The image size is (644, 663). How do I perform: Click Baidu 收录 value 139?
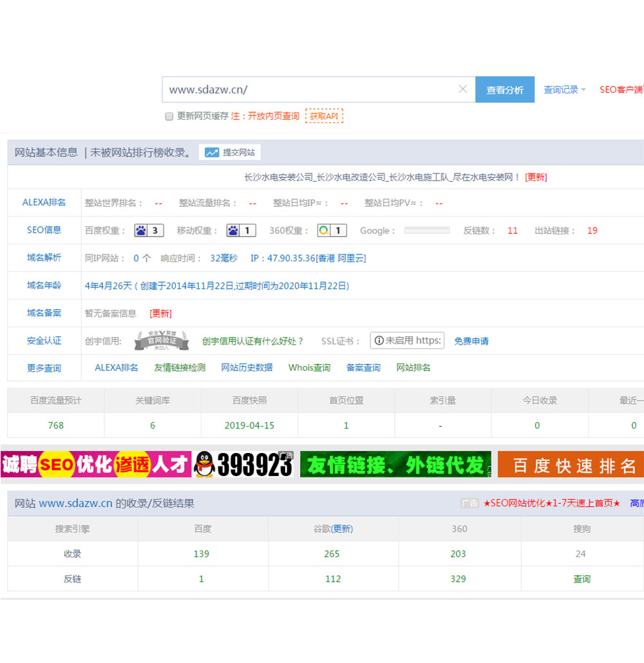point(201,554)
